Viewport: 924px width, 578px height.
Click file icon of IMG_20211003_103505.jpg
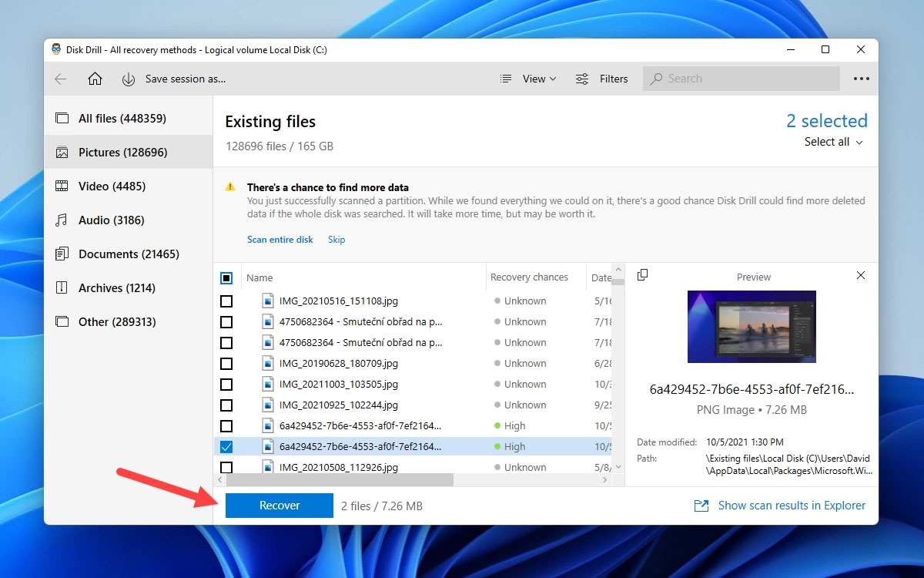tap(267, 385)
